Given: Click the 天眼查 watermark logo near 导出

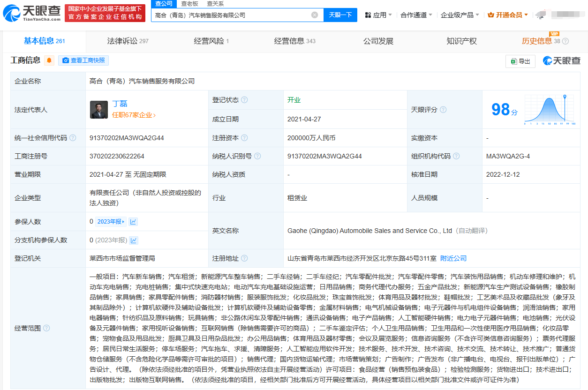Looking at the screenshot, I should coord(561,60).
